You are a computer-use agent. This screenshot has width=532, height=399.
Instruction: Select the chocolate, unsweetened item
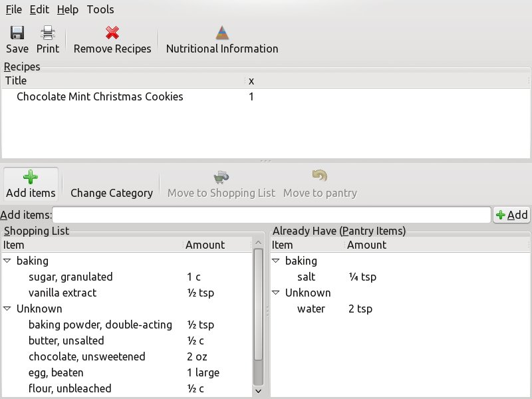[x=87, y=356]
